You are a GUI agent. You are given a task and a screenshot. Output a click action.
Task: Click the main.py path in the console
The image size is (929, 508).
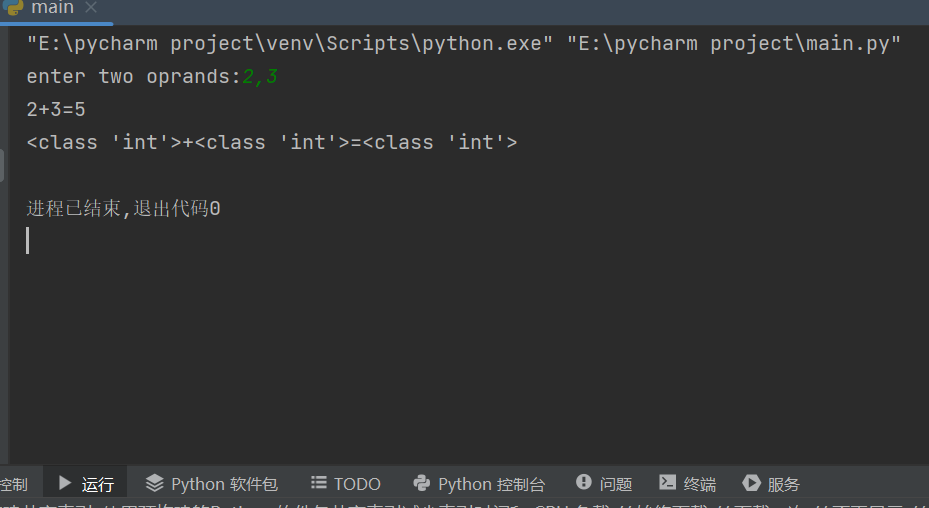734,44
